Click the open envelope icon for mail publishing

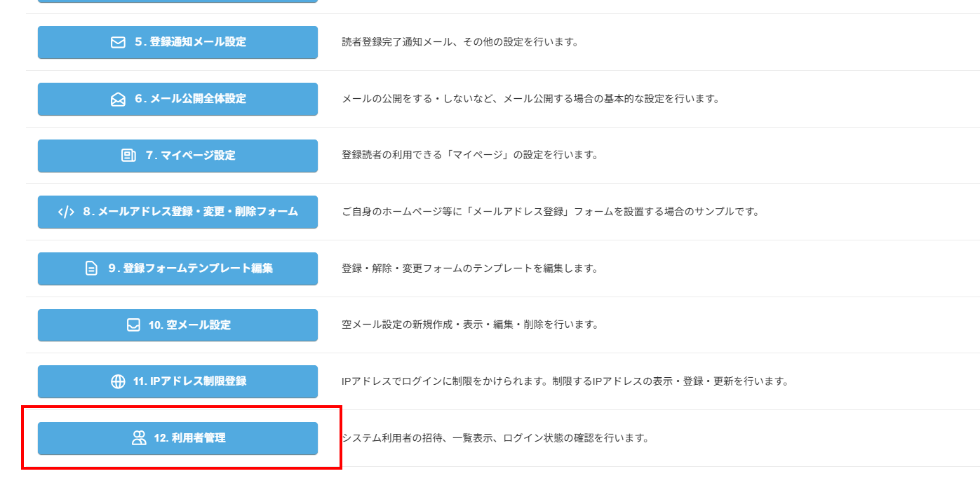(118, 99)
